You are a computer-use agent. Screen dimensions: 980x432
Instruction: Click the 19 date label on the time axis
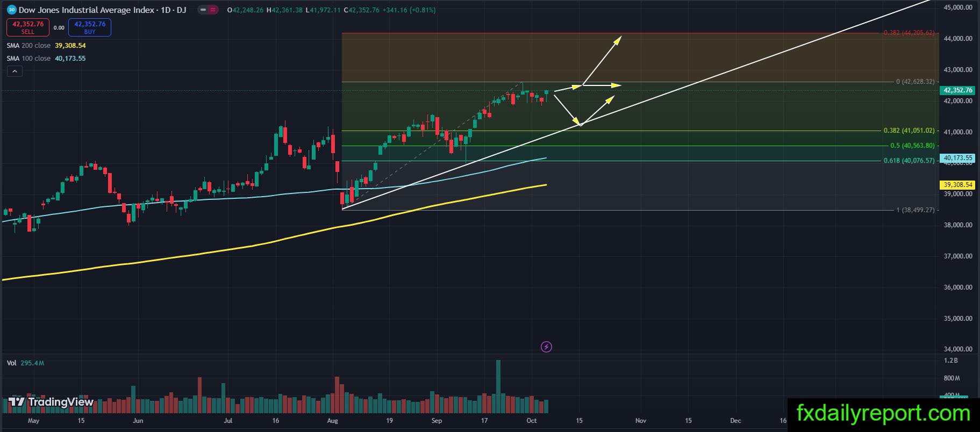[389, 421]
